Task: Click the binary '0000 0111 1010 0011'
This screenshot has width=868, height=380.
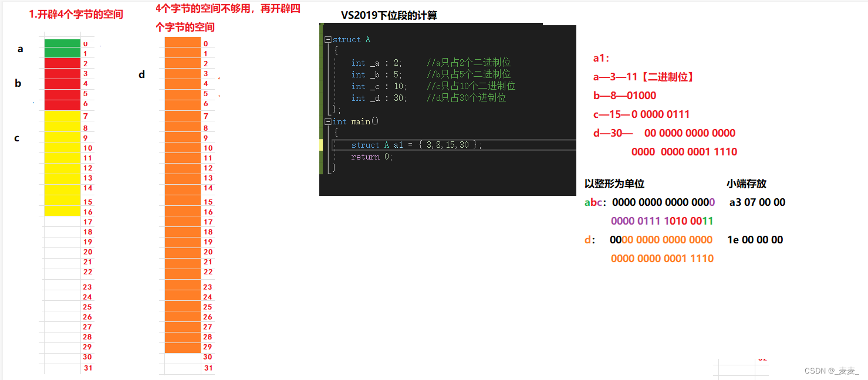Action: click(x=662, y=221)
